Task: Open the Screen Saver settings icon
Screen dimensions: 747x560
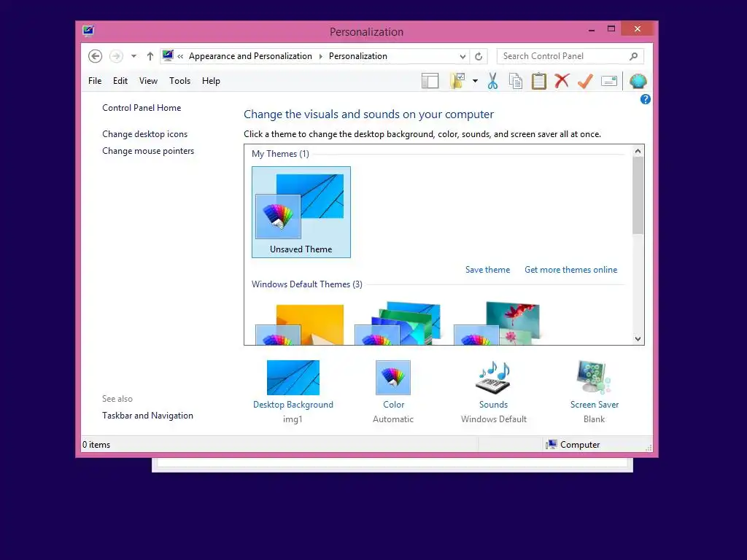Action: pos(594,378)
